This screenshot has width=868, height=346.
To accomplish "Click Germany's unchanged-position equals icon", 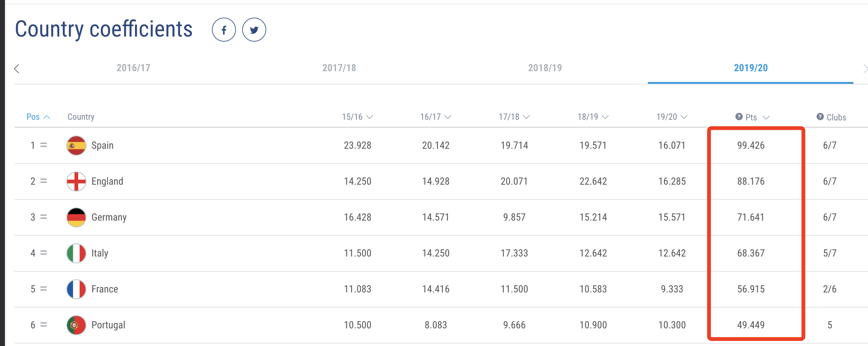I will [44, 217].
